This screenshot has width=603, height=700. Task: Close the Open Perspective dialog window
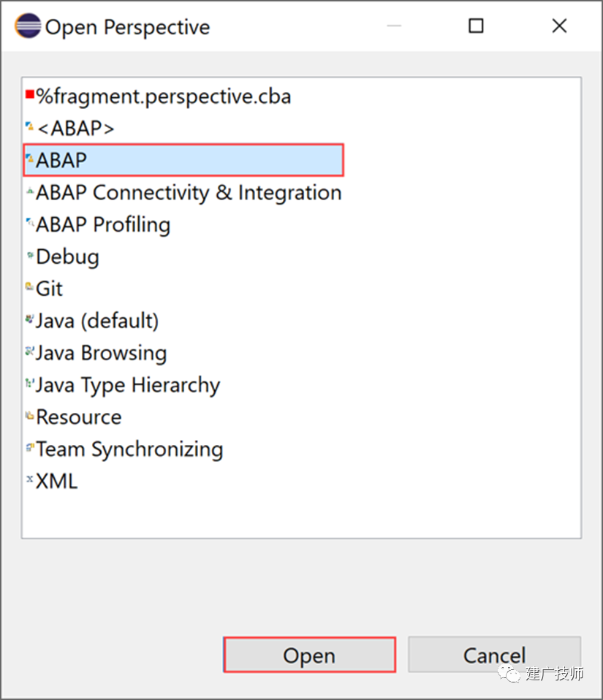tap(559, 26)
